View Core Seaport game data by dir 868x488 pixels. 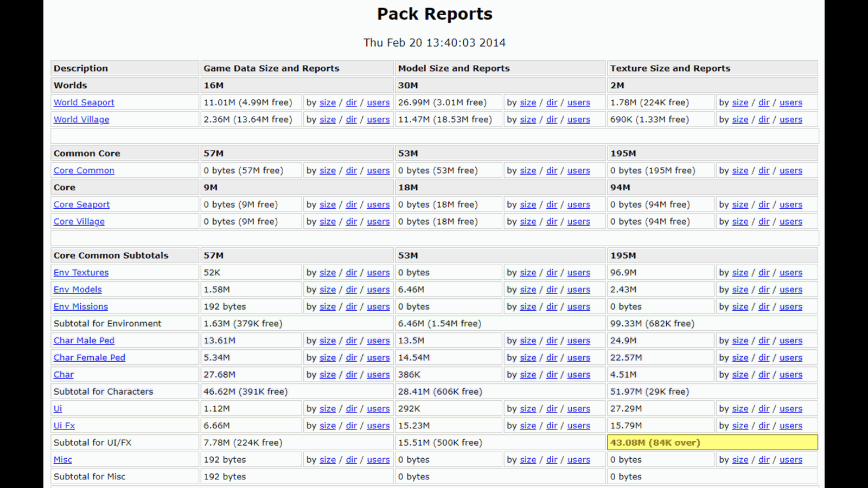click(x=352, y=204)
